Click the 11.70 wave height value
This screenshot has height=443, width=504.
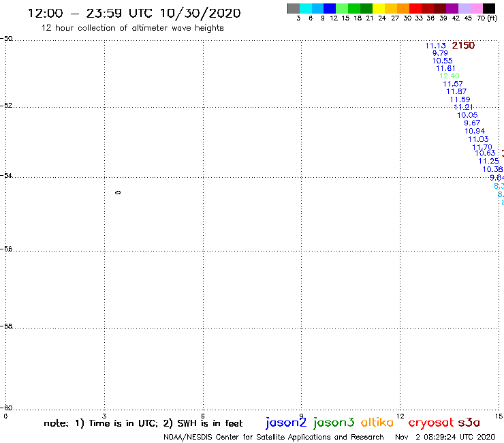click(482, 147)
